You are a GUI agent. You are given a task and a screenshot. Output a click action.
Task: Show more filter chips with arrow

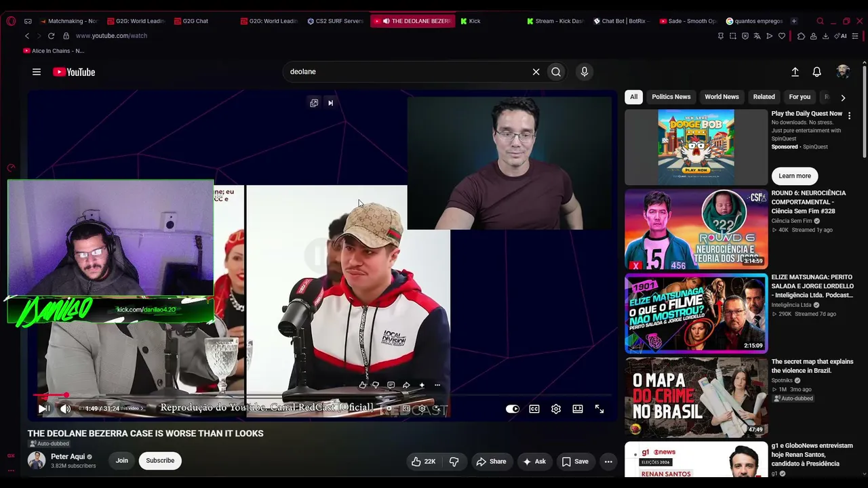pos(843,98)
